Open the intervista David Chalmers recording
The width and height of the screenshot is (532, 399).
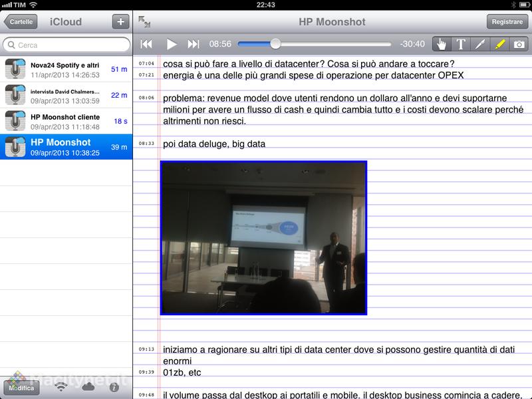tap(66, 95)
